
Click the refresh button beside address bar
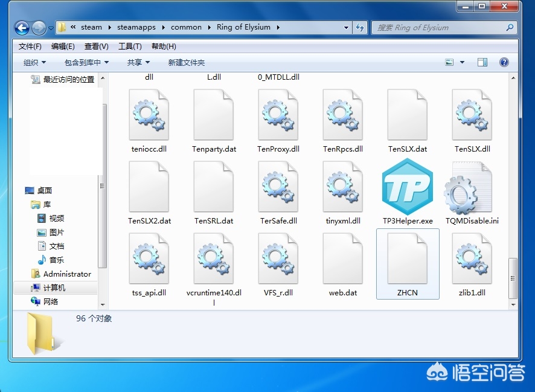coord(360,28)
